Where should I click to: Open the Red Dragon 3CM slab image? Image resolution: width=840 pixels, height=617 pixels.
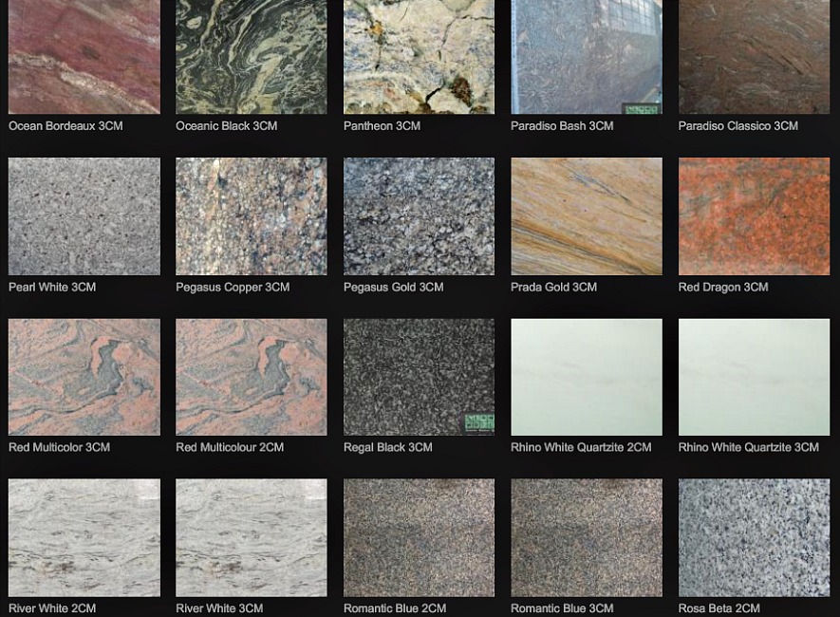point(755,216)
